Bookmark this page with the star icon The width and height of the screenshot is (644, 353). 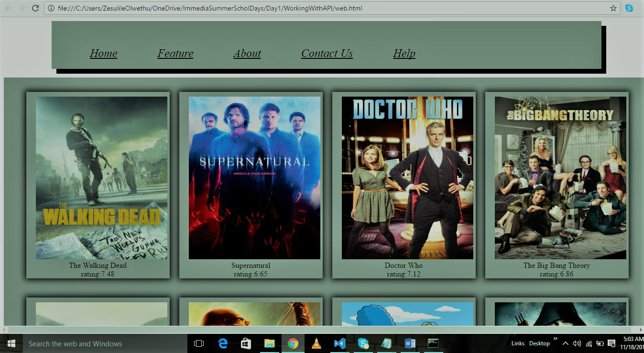click(x=613, y=8)
